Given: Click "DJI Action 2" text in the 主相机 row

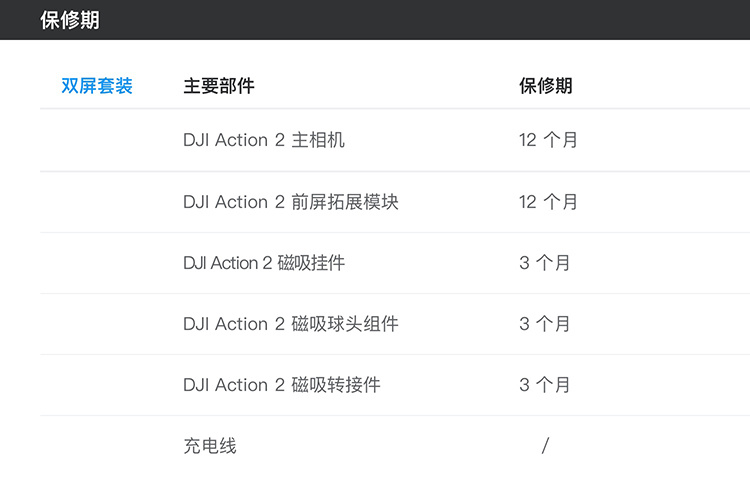Looking at the screenshot, I should (232, 140).
